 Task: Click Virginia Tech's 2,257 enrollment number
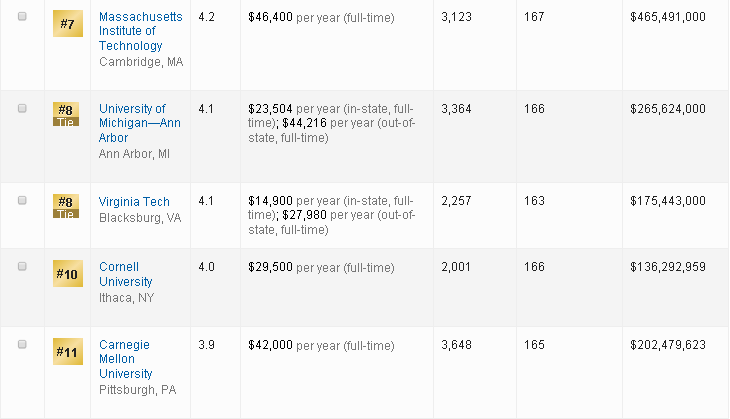click(457, 201)
